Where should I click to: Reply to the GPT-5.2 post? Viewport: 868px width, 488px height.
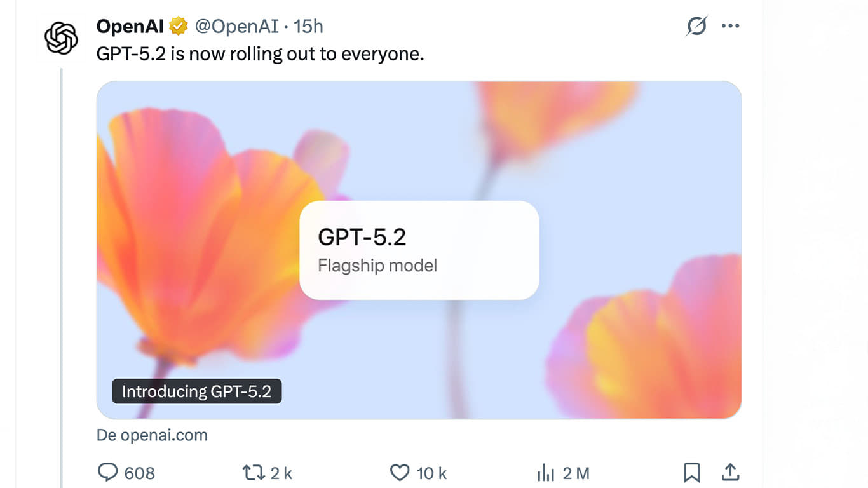click(x=108, y=473)
